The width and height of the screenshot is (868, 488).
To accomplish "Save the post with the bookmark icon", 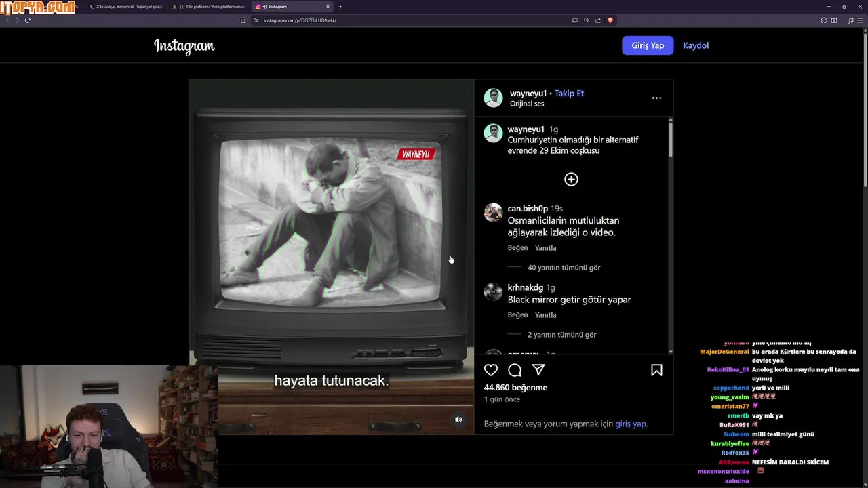I will click(656, 370).
